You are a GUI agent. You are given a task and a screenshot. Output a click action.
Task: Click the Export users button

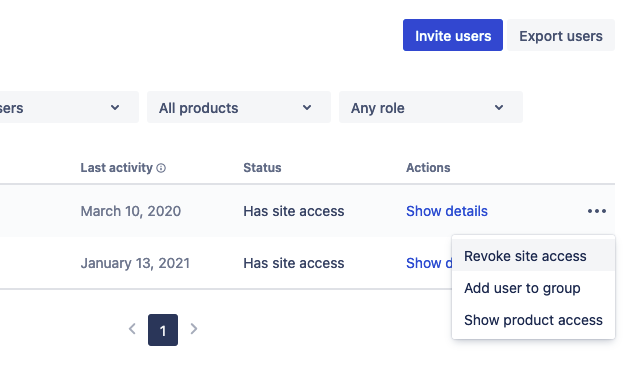tap(561, 35)
